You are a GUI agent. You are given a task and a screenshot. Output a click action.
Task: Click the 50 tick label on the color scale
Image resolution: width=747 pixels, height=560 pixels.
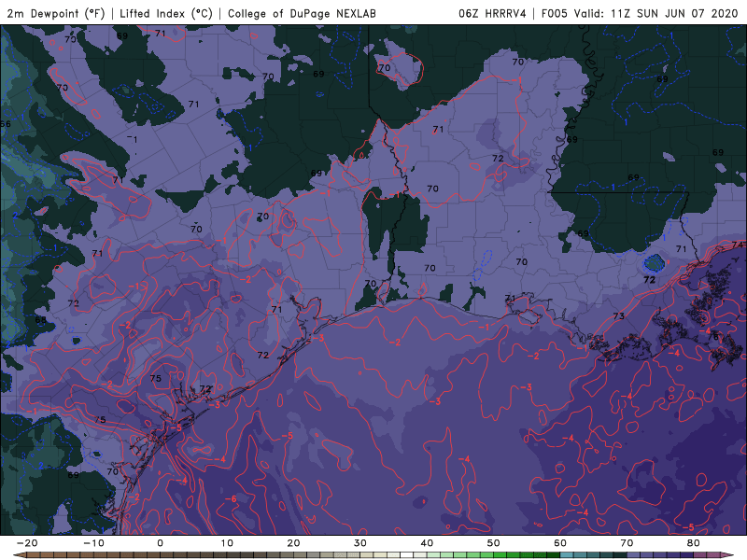pos(494,543)
